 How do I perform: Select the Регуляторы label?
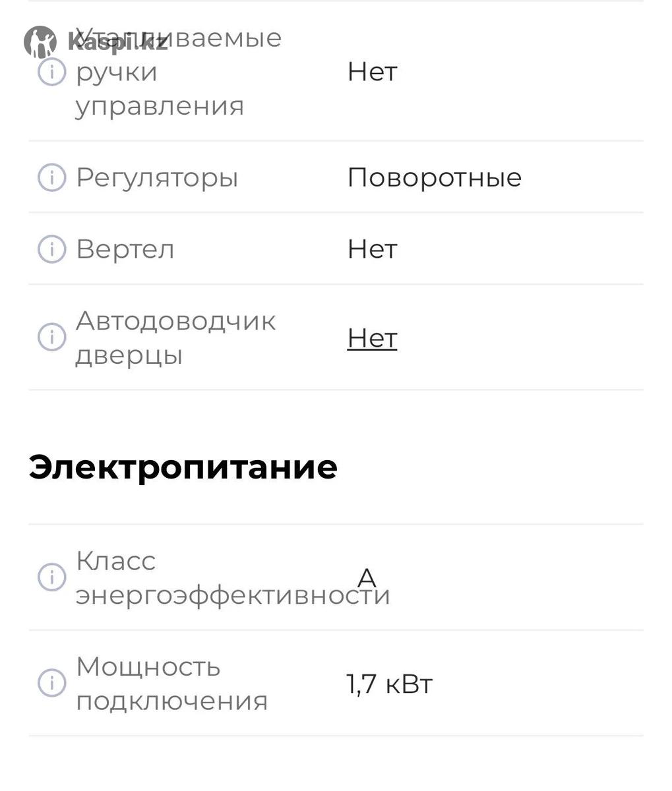click(x=157, y=177)
